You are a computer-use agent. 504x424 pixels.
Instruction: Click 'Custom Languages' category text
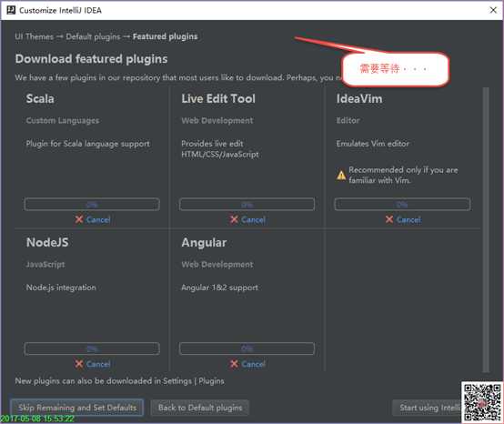tap(63, 120)
